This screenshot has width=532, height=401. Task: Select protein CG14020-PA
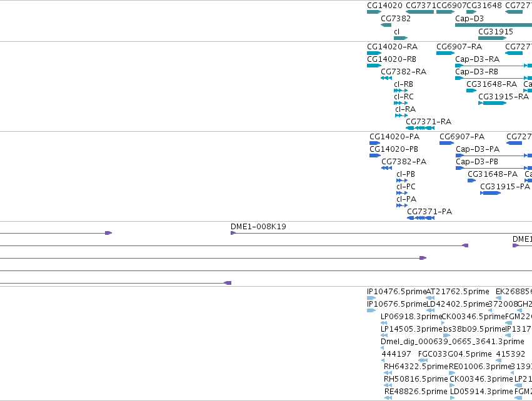375,143
